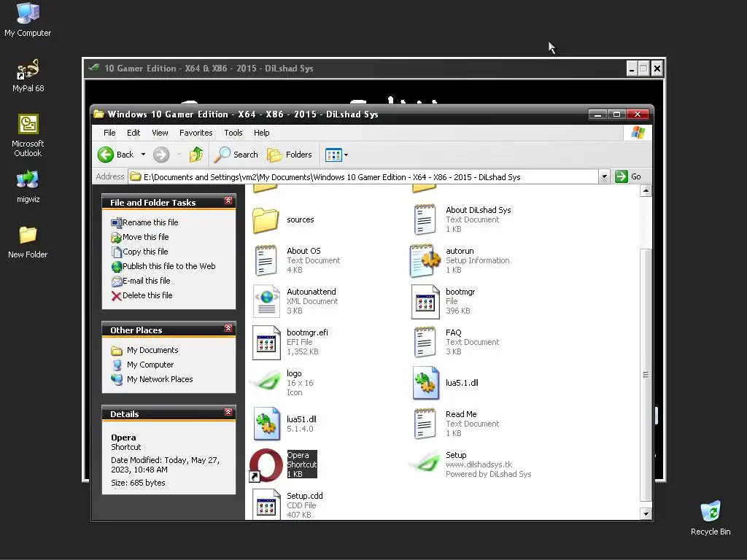Image resolution: width=747 pixels, height=560 pixels.
Task: Click Delete this file
Action: pos(142,296)
